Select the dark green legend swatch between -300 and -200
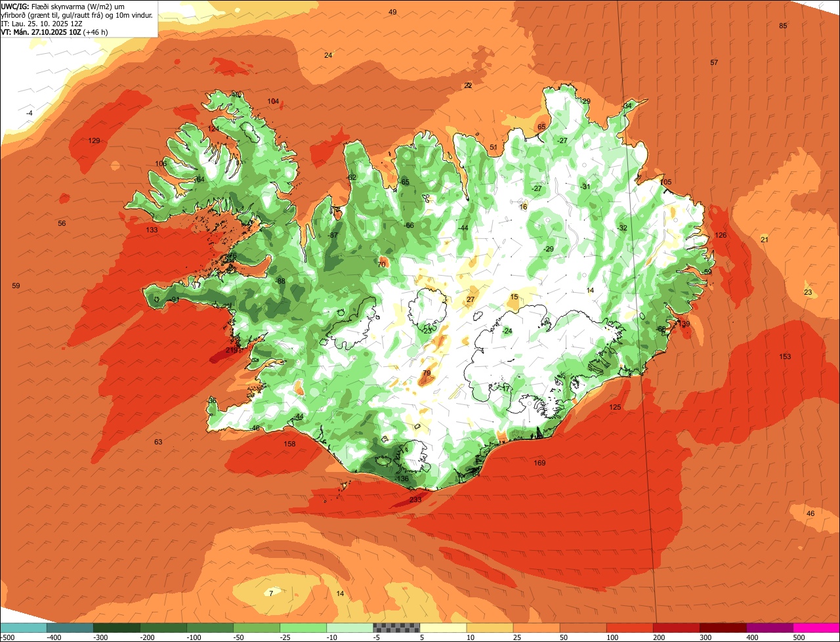The image size is (840, 642). (117, 628)
